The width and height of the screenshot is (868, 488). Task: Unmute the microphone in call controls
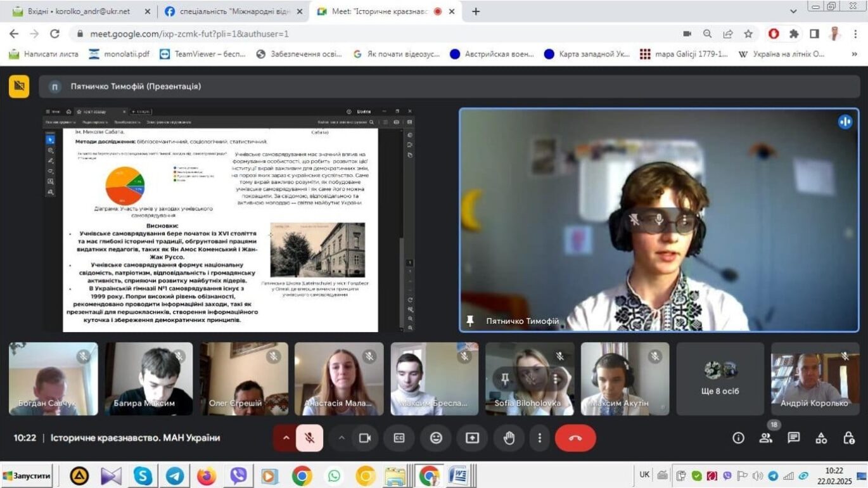click(x=309, y=438)
